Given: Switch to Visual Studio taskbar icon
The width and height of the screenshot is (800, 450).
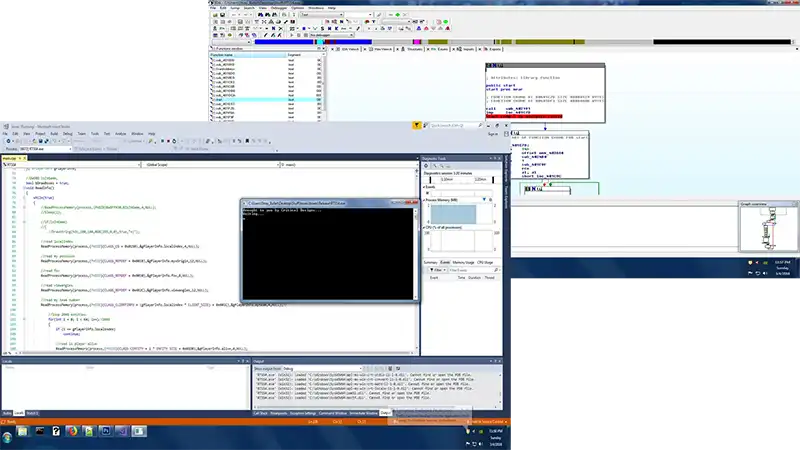Looking at the screenshot, I should click(x=122, y=431).
